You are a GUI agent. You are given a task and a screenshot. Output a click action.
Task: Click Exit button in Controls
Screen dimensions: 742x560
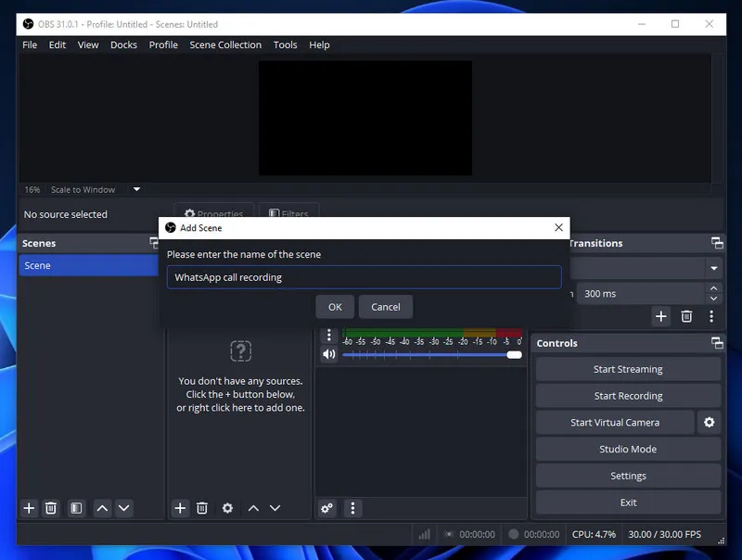pyautogui.click(x=628, y=503)
